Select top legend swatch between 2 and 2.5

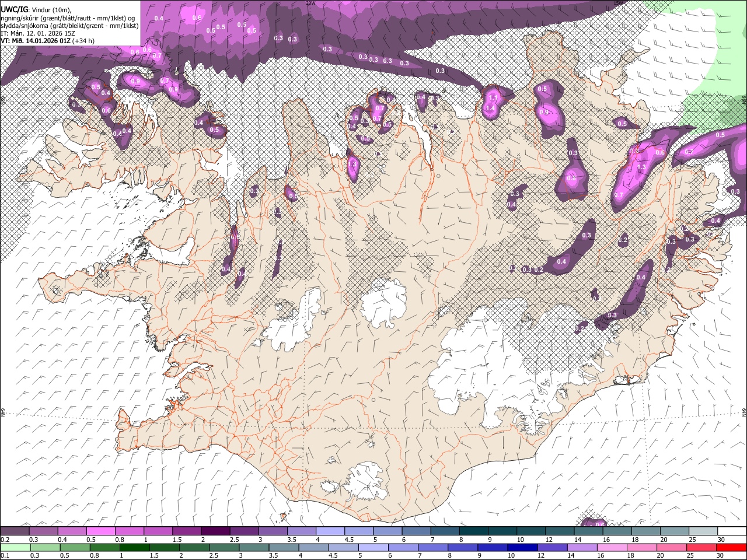215,531
